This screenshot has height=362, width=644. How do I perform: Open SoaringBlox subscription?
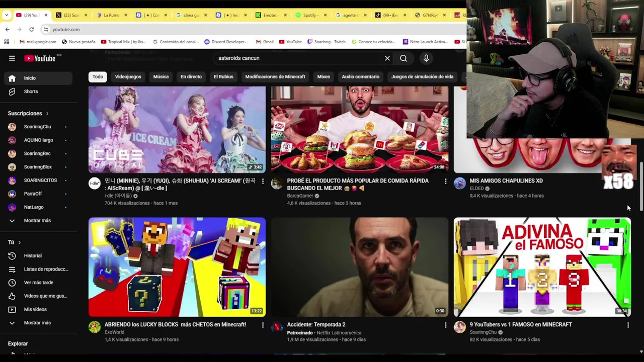pyautogui.click(x=38, y=167)
